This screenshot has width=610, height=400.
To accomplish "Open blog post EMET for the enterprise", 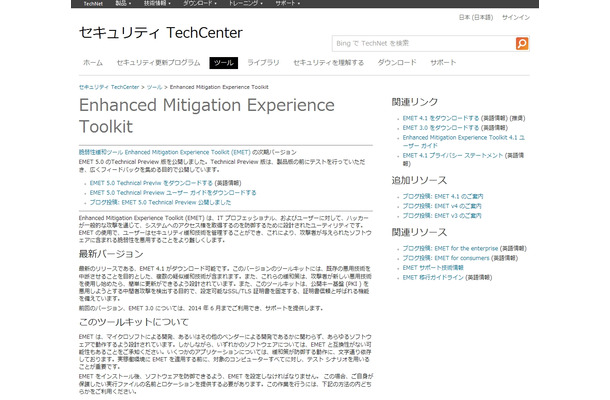I will pos(450,248).
